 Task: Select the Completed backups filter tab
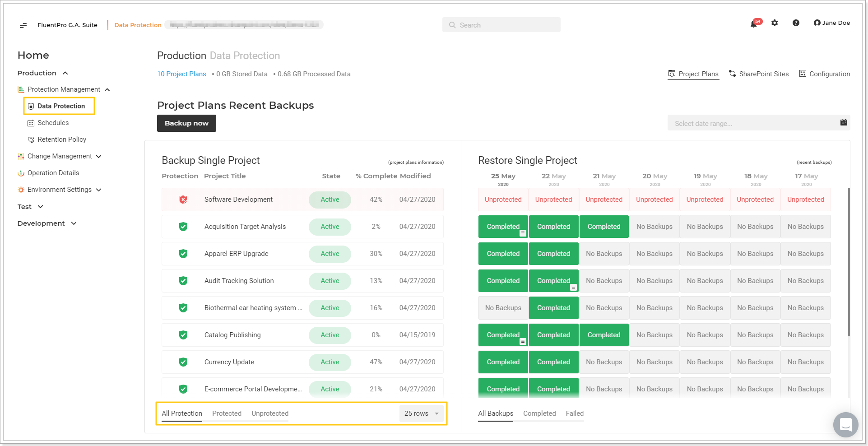(x=539, y=413)
